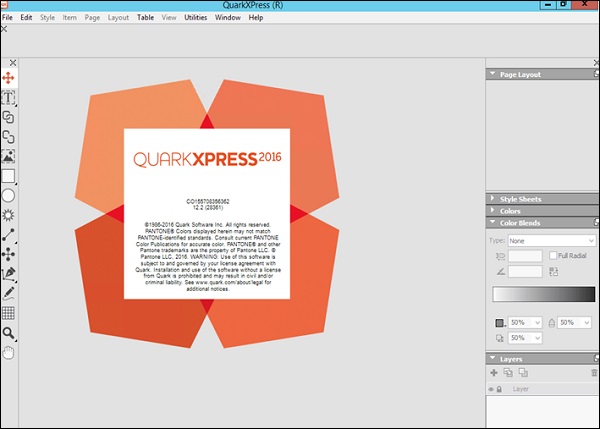Select the Zoom magnifier tool

click(8, 333)
